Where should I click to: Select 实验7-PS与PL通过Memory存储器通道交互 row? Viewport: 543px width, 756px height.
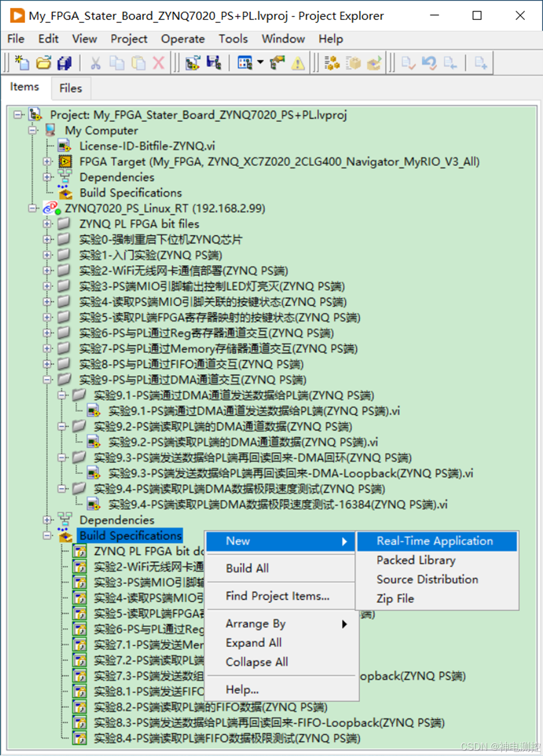(x=218, y=348)
